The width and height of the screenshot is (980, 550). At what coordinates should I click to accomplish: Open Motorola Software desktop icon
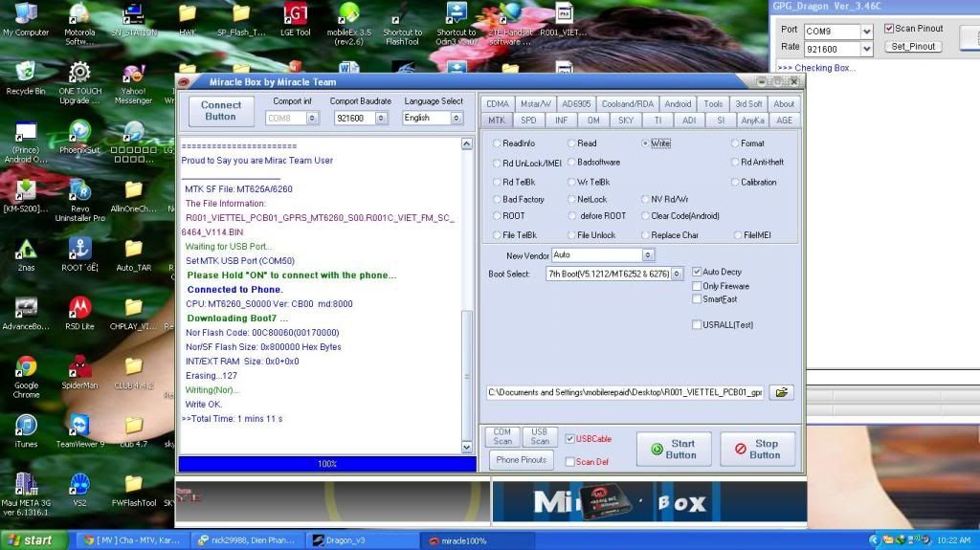coord(79,24)
